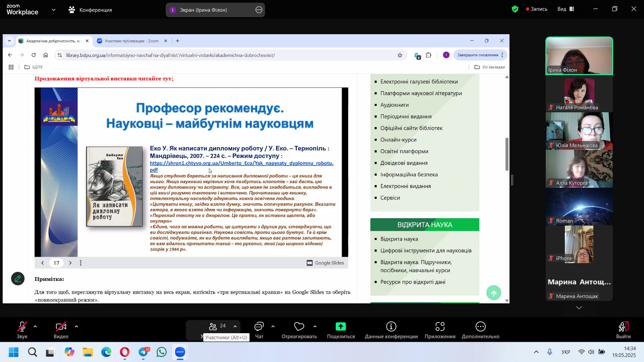Click Ірина Філон video thumbnail
Viewport: 644px width, 362px height.
pos(579,56)
